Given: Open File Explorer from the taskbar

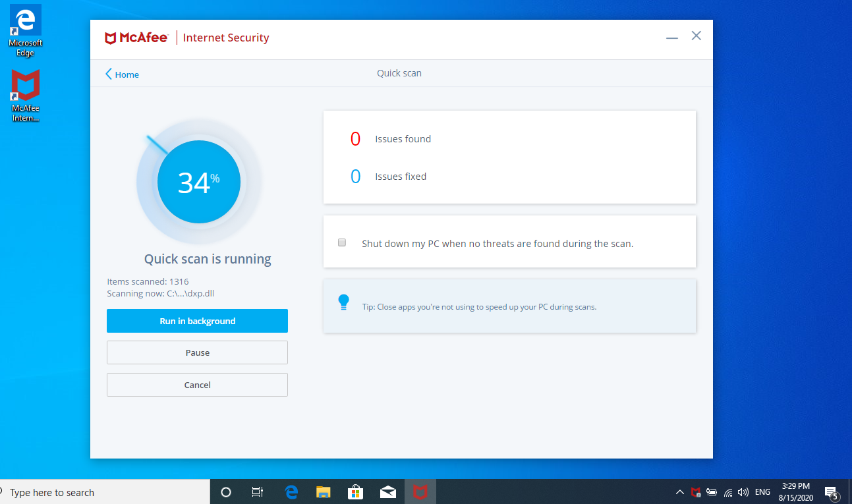Looking at the screenshot, I should [x=323, y=492].
